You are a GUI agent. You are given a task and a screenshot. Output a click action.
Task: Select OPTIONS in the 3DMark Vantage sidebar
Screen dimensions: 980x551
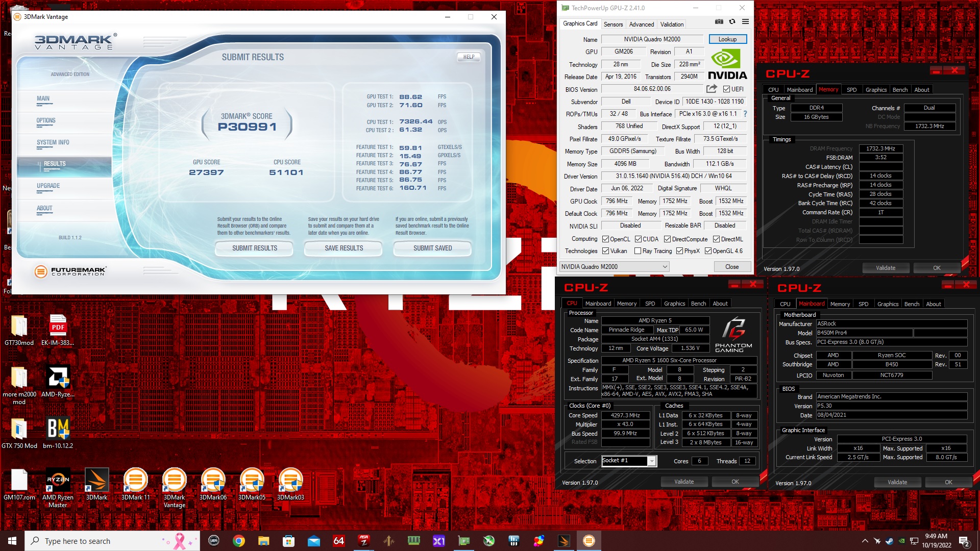pyautogui.click(x=46, y=121)
